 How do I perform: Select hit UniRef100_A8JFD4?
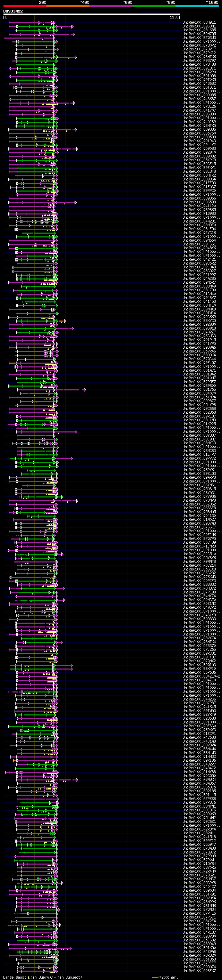pos(199,229)
